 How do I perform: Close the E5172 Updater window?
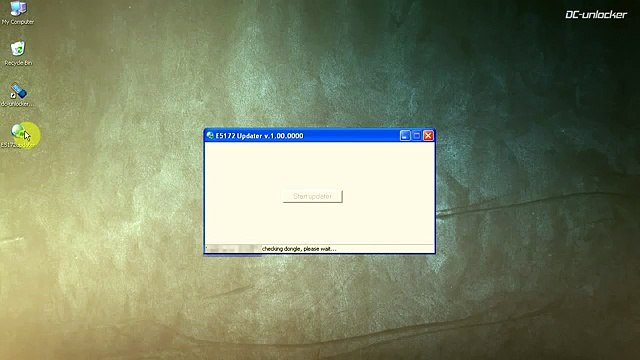pos(428,136)
